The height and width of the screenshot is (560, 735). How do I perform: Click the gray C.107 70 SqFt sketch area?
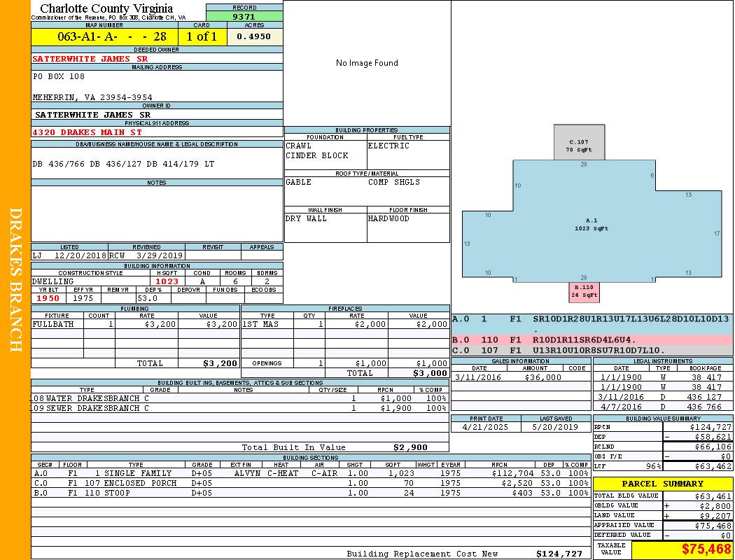[580, 143]
